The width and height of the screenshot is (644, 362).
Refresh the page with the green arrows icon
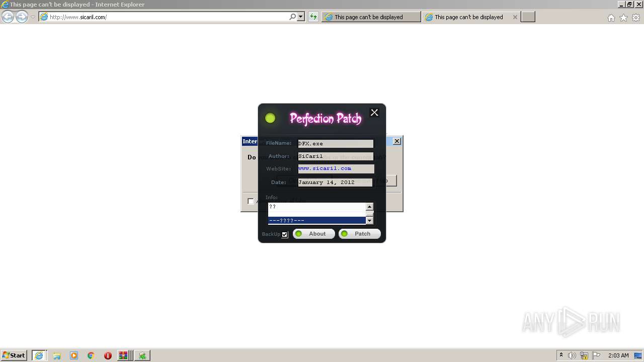pyautogui.click(x=313, y=17)
